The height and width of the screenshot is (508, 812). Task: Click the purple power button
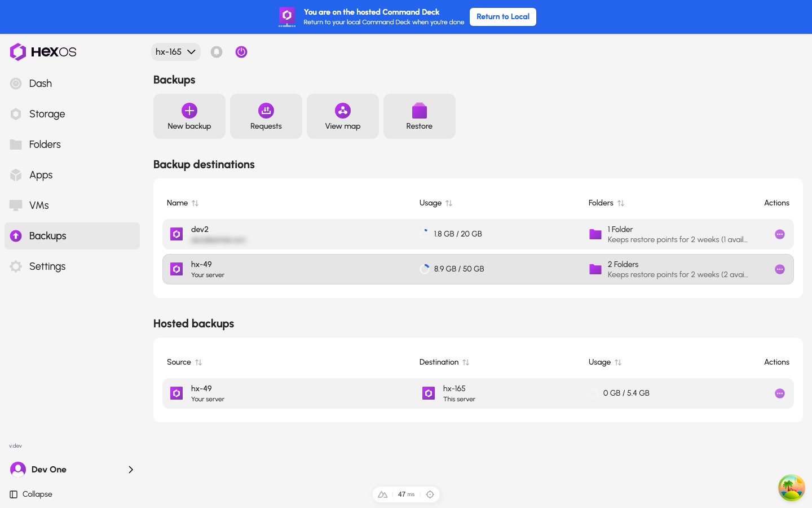click(x=241, y=52)
